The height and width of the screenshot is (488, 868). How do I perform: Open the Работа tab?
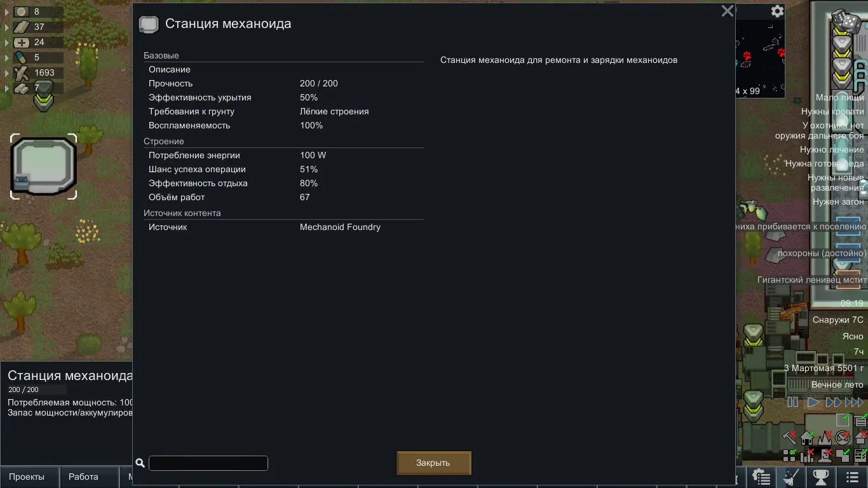click(83, 477)
